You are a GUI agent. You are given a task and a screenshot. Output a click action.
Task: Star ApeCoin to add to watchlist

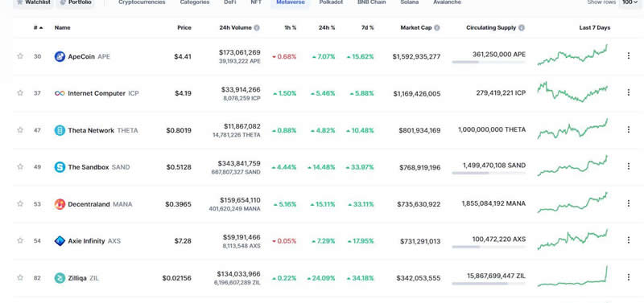tap(20, 56)
